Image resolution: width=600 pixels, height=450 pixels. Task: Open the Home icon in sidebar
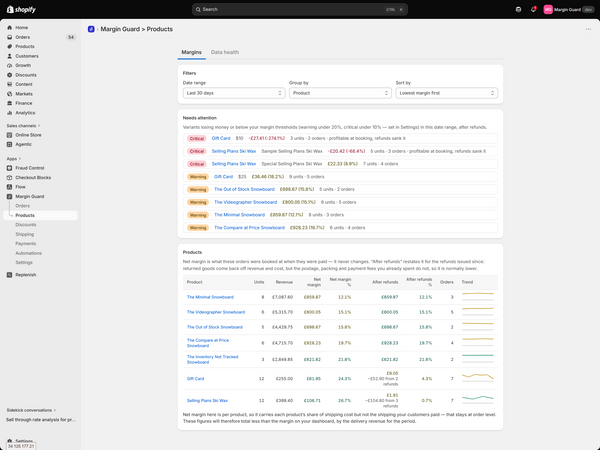click(x=10, y=28)
